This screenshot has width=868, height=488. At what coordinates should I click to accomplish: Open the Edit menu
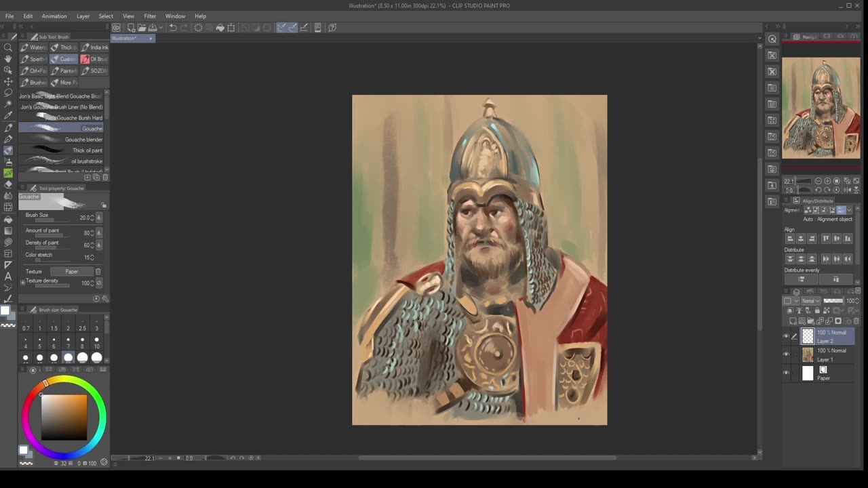pyautogui.click(x=28, y=16)
